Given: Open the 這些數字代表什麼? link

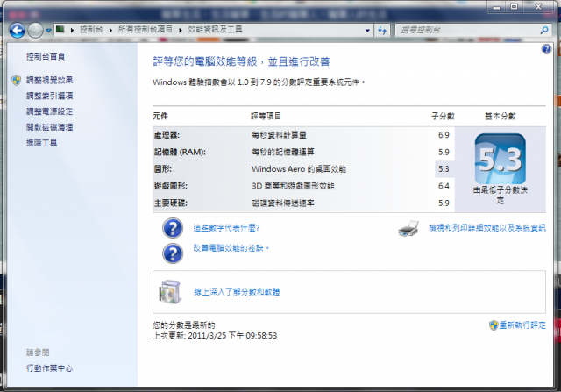Looking at the screenshot, I should (x=226, y=228).
